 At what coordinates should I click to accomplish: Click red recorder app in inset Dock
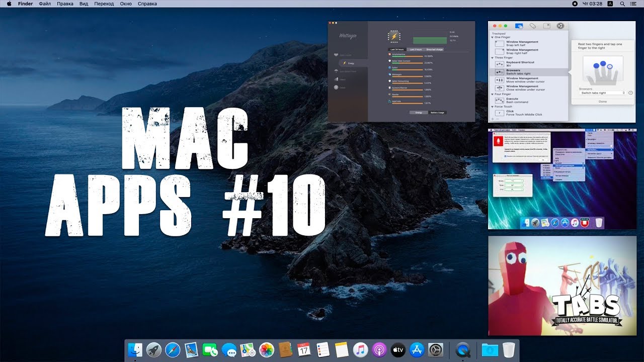(585, 222)
